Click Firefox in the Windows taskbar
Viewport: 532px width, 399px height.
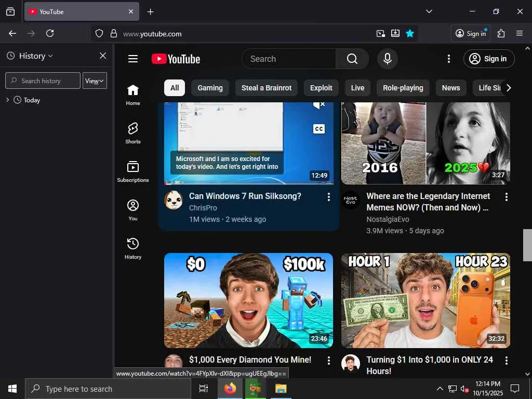pyautogui.click(x=230, y=389)
